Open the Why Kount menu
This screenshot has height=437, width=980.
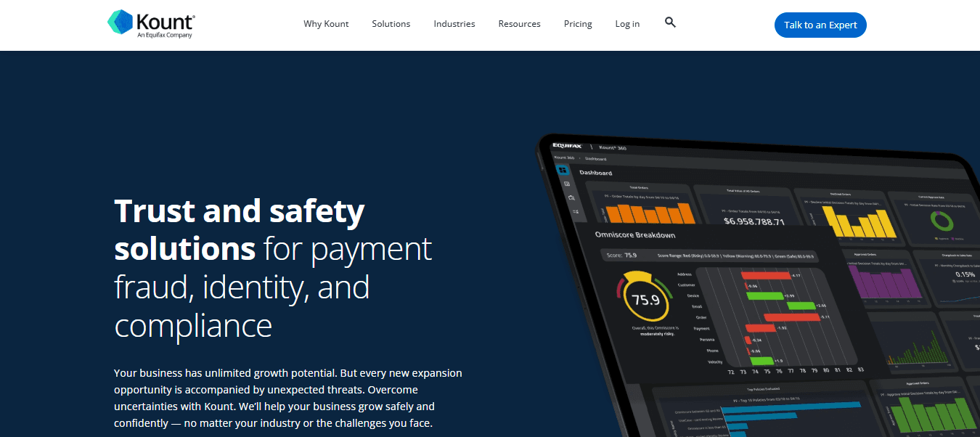(x=326, y=24)
